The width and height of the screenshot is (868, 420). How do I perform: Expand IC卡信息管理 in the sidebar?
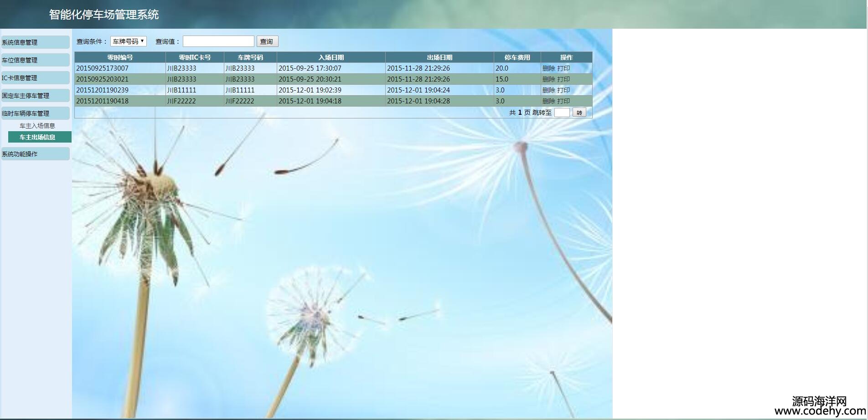tap(35, 78)
